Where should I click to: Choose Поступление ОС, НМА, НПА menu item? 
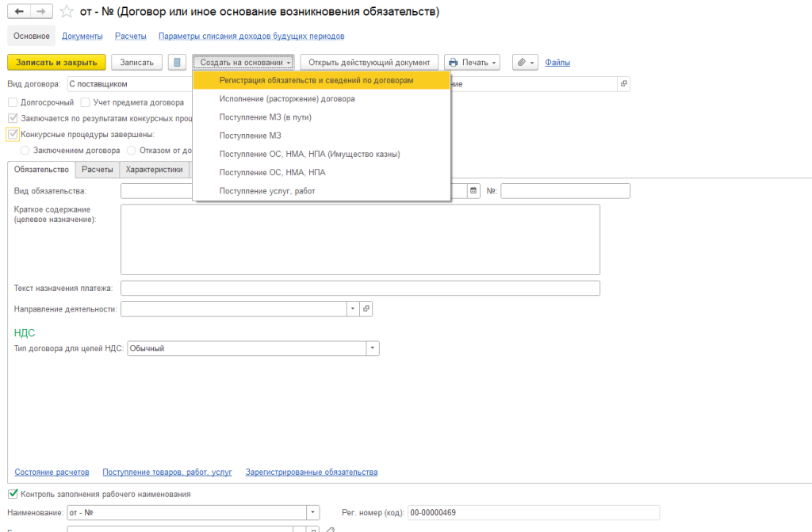tap(321, 172)
